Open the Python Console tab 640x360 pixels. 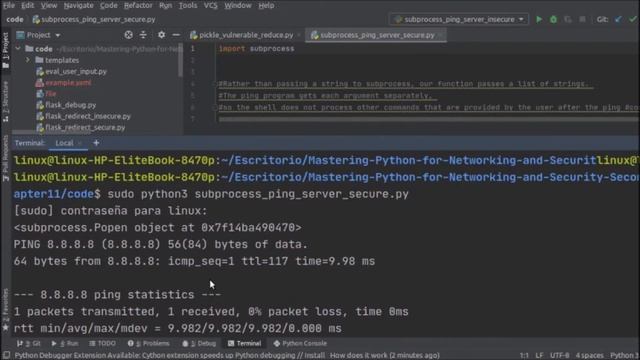click(x=300, y=344)
